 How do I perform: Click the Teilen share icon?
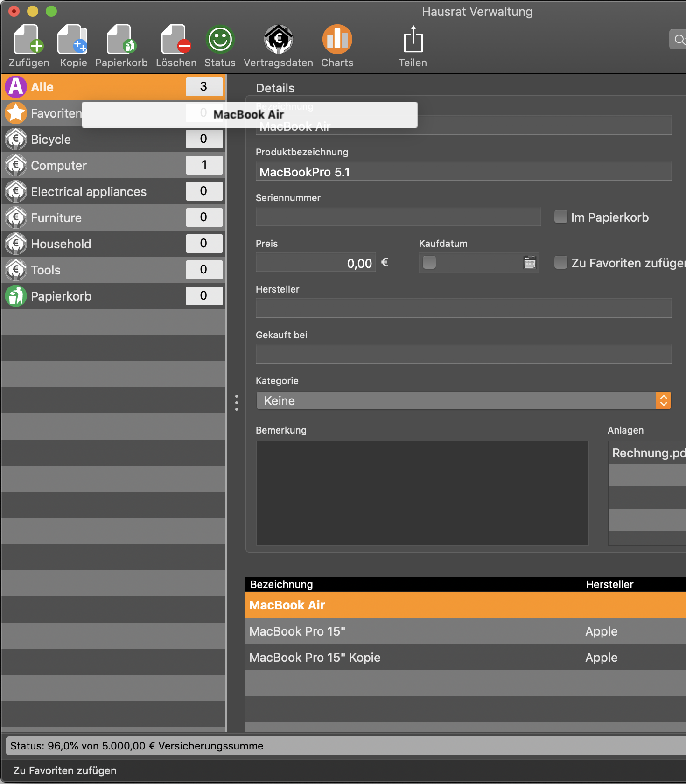(413, 39)
